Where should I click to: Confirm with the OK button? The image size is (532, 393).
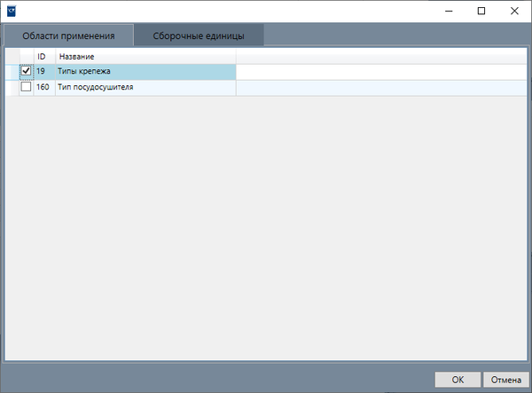coord(458,380)
